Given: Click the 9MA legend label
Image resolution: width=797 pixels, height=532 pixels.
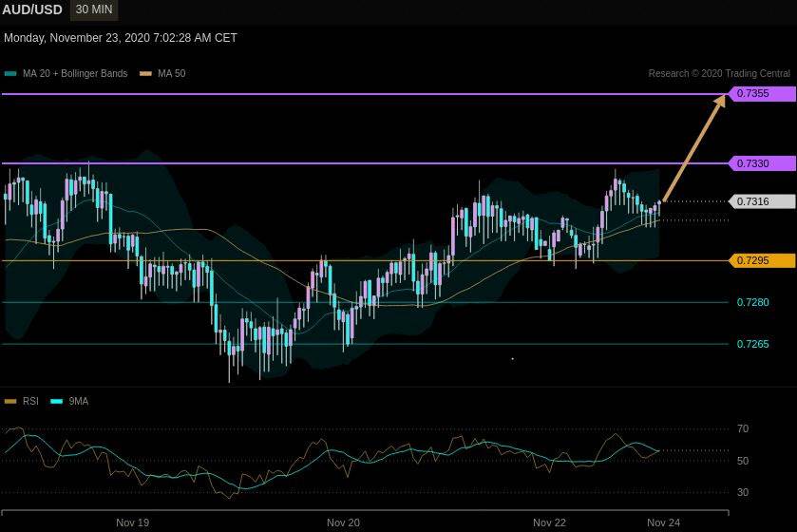Looking at the screenshot, I should pos(79,402).
